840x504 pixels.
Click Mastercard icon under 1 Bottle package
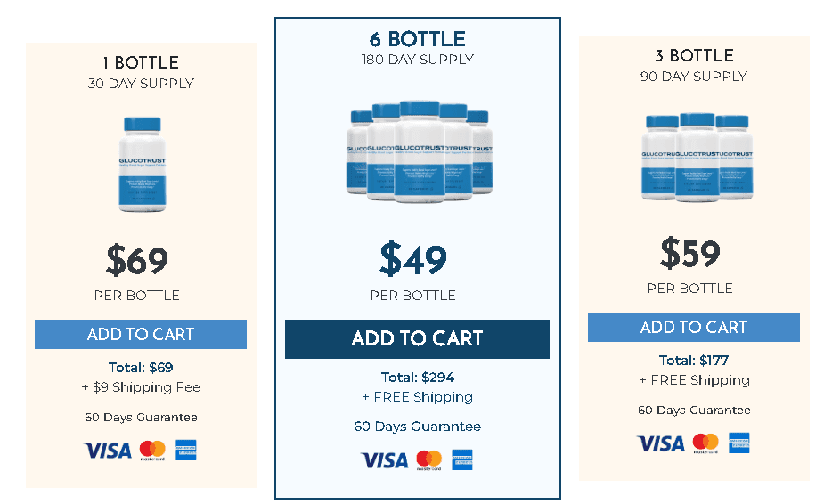[x=152, y=451]
